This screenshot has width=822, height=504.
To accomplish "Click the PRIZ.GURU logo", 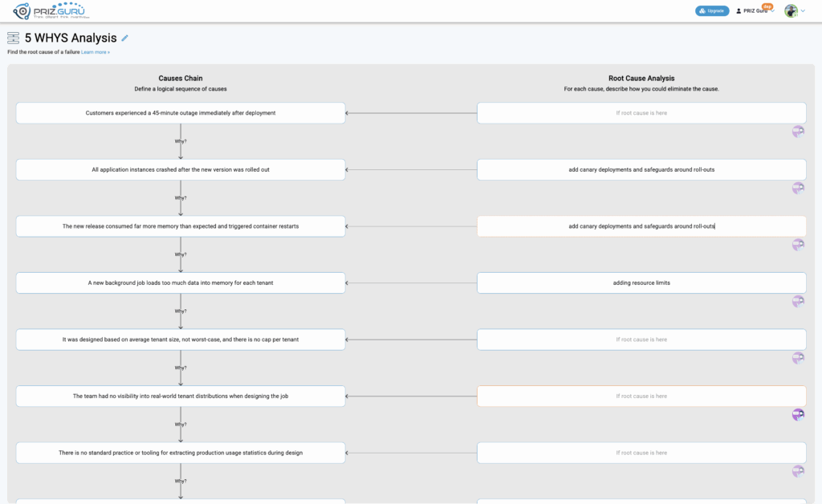I will [51, 10].
